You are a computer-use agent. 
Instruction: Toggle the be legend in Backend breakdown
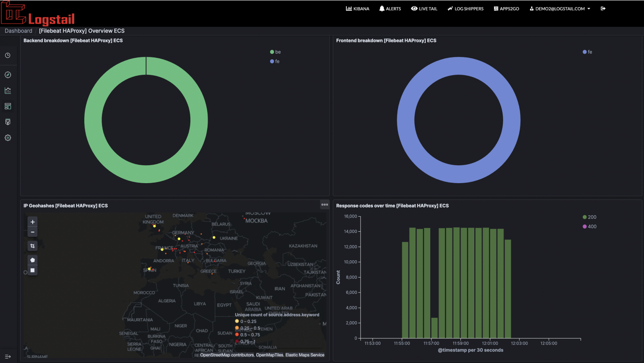(x=275, y=52)
